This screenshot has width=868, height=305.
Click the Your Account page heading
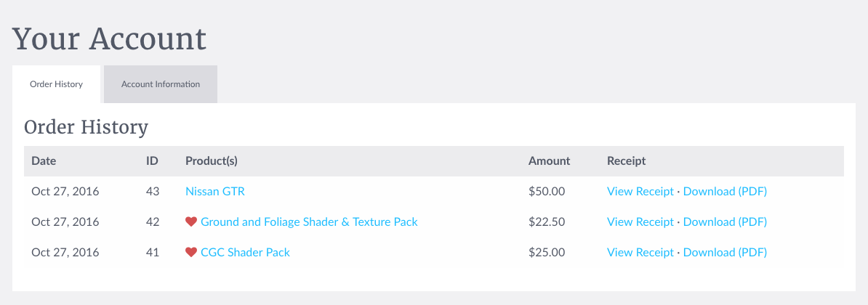click(x=109, y=38)
